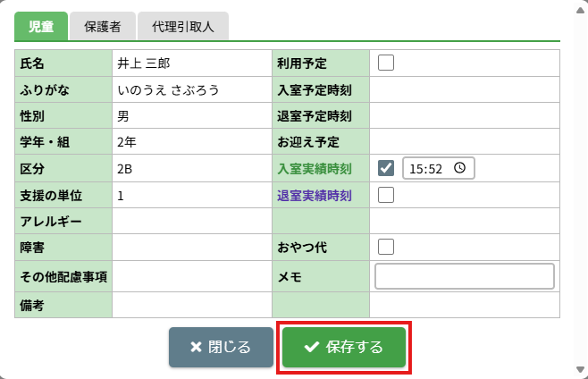The image size is (588, 379).
Task: Enable the 退室実績時刻 checkbox
Action: [386, 194]
